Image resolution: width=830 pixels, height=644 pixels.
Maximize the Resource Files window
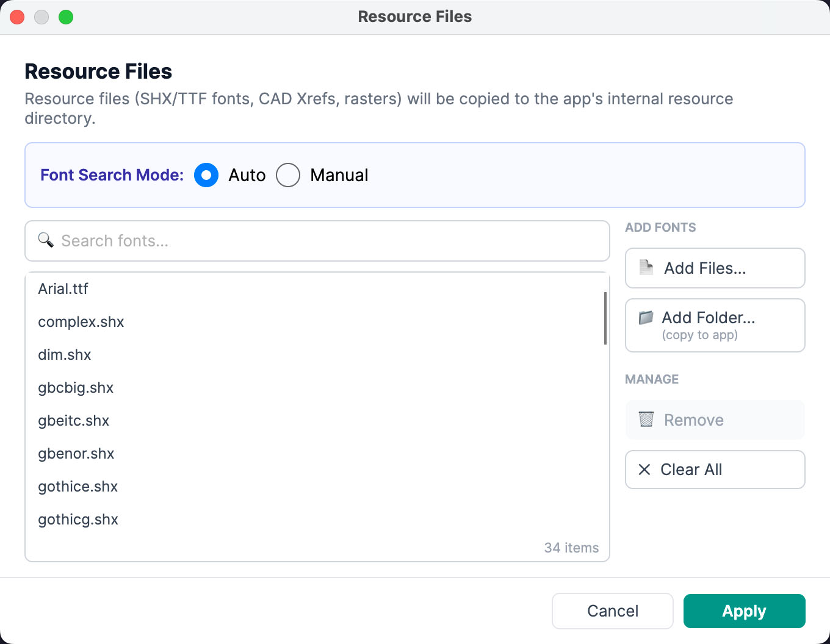[66, 17]
